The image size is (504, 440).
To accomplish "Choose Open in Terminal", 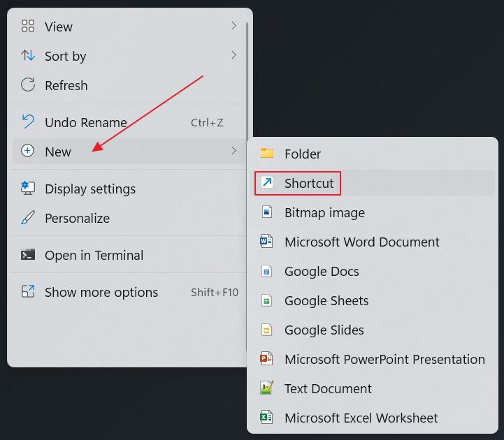I will click(x=129, y=256).
